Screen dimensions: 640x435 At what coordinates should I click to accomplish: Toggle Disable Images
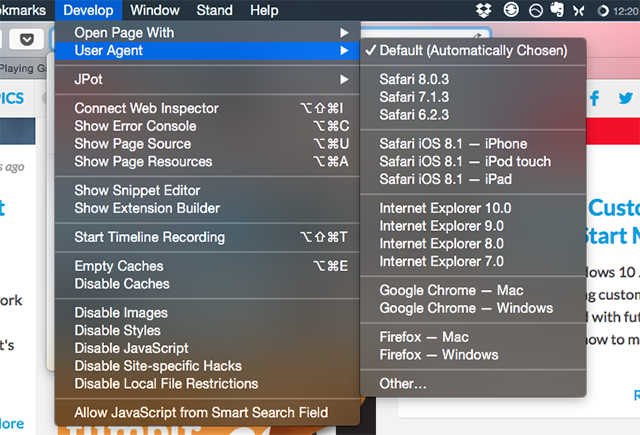coord(207,313)
